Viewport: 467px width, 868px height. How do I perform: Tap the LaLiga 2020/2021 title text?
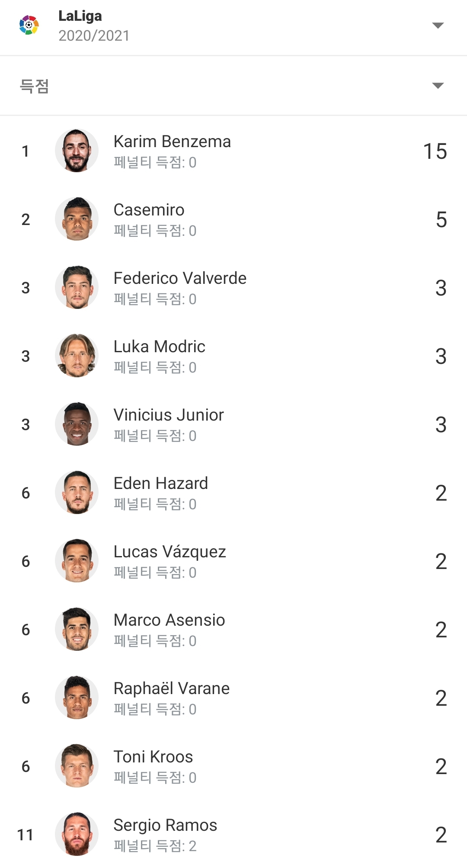click(94, 26)
